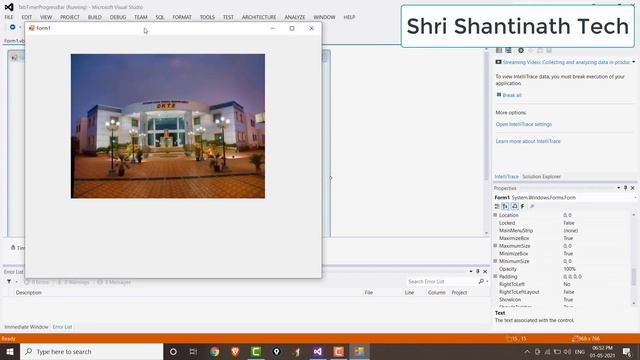Click Open IntelliTrace settings link

[x=524, y=124]
